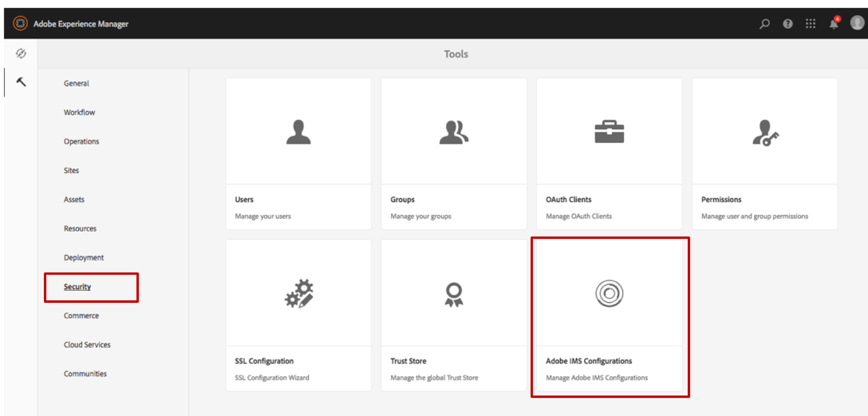Open the Sites tools category
Screen dimensions: 868x416
(x=71, y=170)
